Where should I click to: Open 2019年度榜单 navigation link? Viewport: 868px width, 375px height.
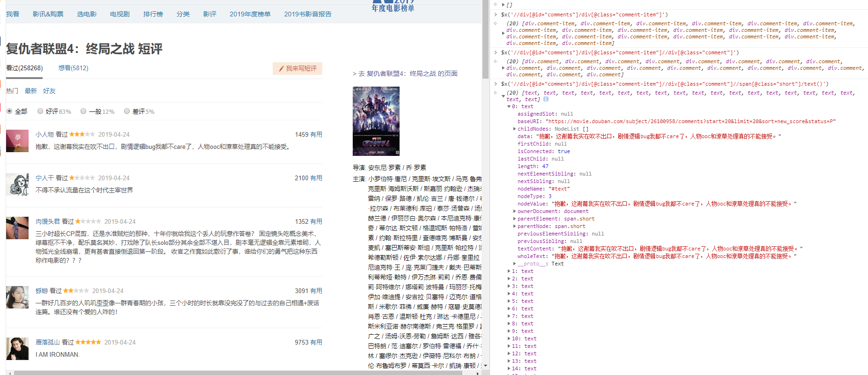tap(250, 14)
